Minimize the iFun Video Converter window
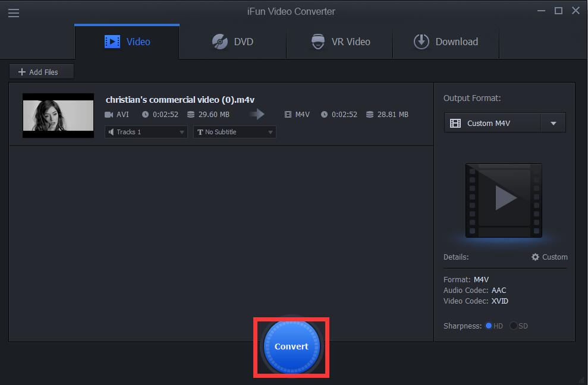 pos(541,11)
